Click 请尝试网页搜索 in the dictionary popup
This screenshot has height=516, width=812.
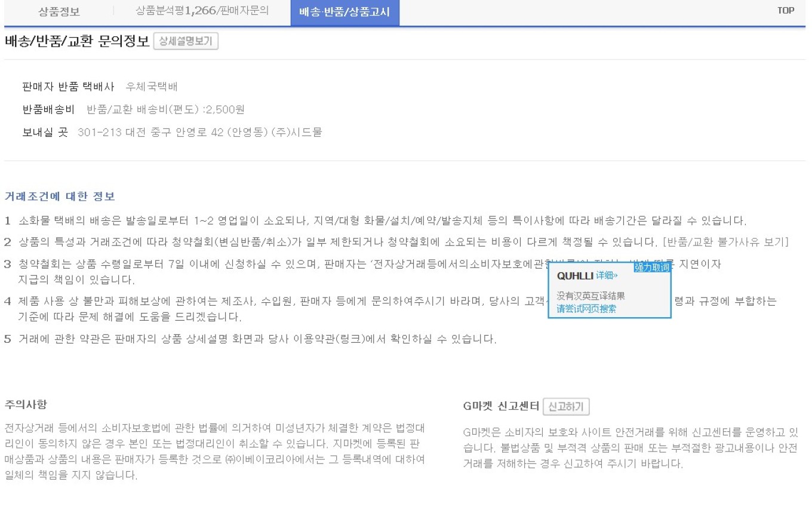pos(586,309)
